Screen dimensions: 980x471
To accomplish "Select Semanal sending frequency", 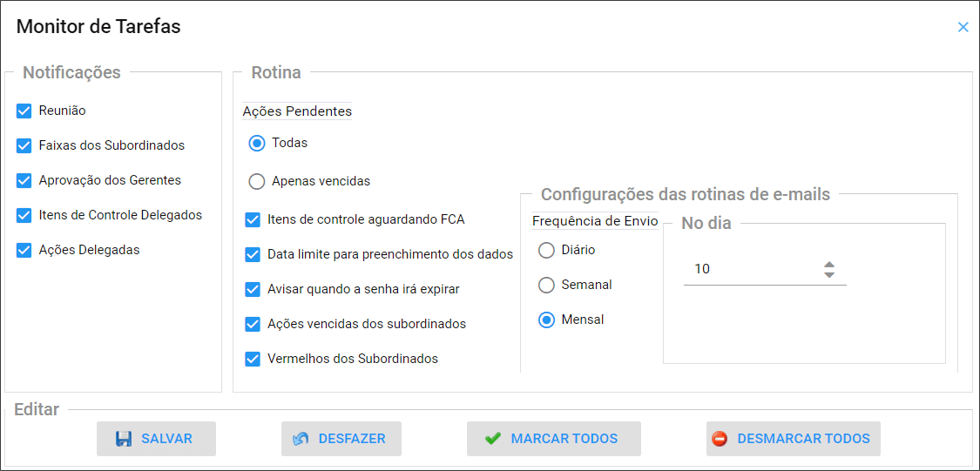I will coord(547,286).
